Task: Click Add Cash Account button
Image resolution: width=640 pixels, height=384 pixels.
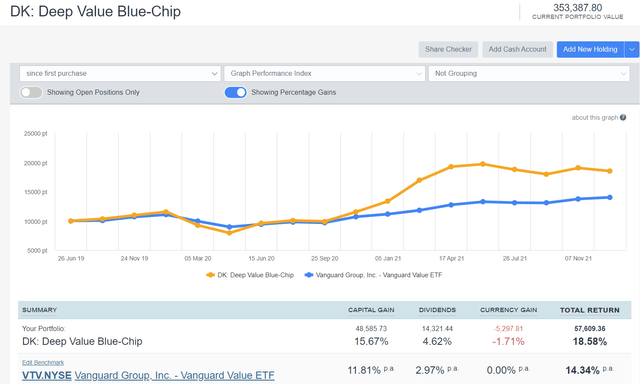Action: coord(518,49)
